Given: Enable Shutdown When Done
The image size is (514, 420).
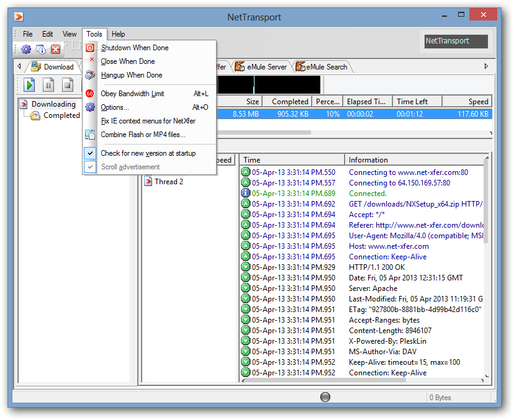Looking at the screenshot, I should pos(149,48).
